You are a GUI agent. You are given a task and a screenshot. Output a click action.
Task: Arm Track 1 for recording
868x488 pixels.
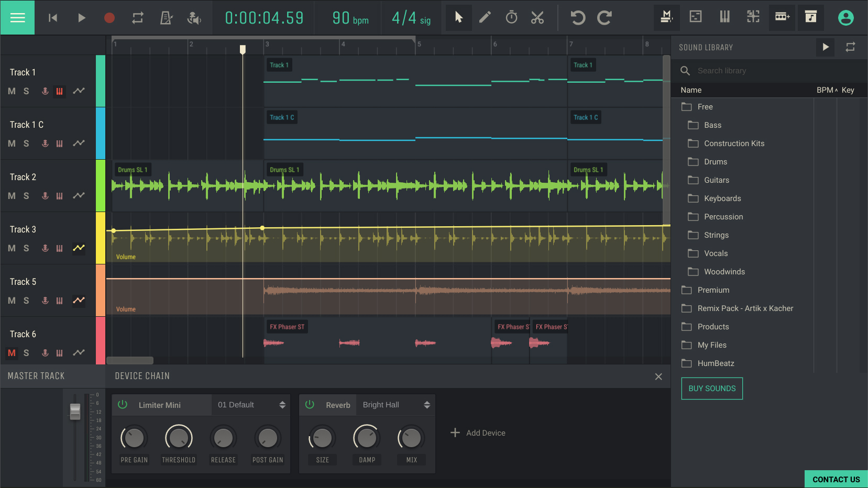tap(45, 91)
